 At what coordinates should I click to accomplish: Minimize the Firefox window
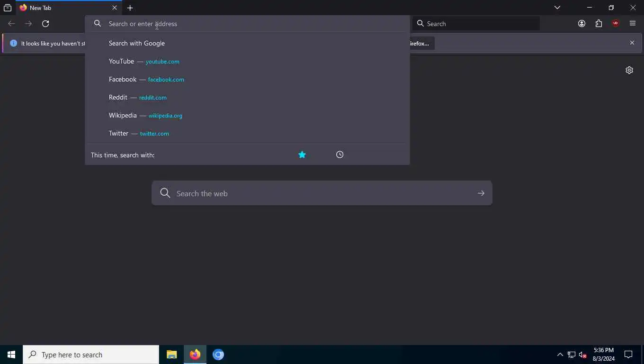click(590, 8)
